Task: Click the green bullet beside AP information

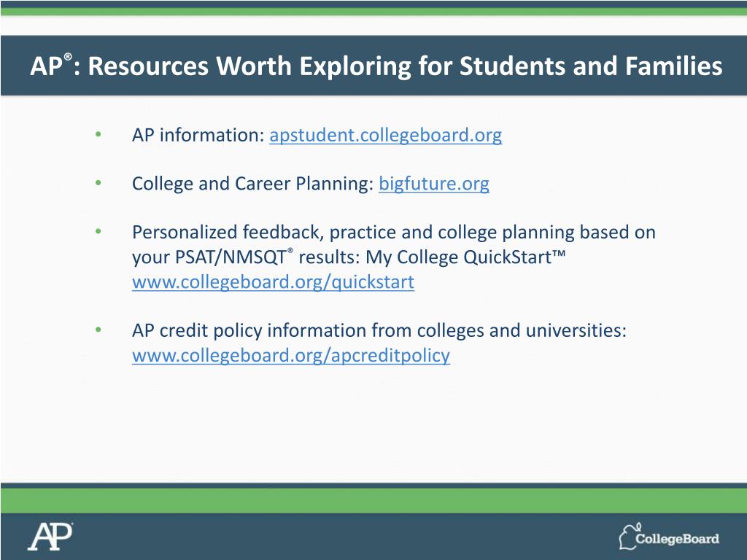Action: tap(98, 134)
